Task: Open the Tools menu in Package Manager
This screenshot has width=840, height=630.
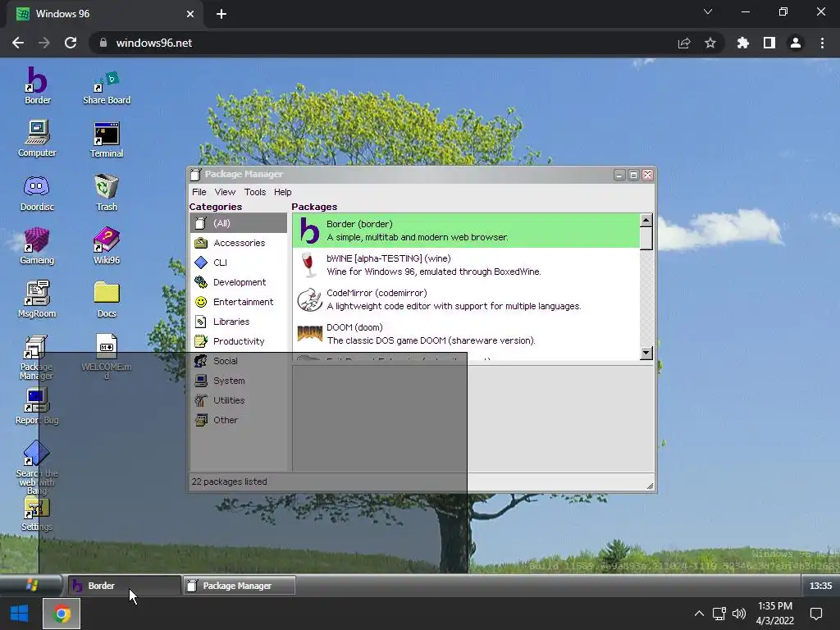Action: (x=255, y=192)
